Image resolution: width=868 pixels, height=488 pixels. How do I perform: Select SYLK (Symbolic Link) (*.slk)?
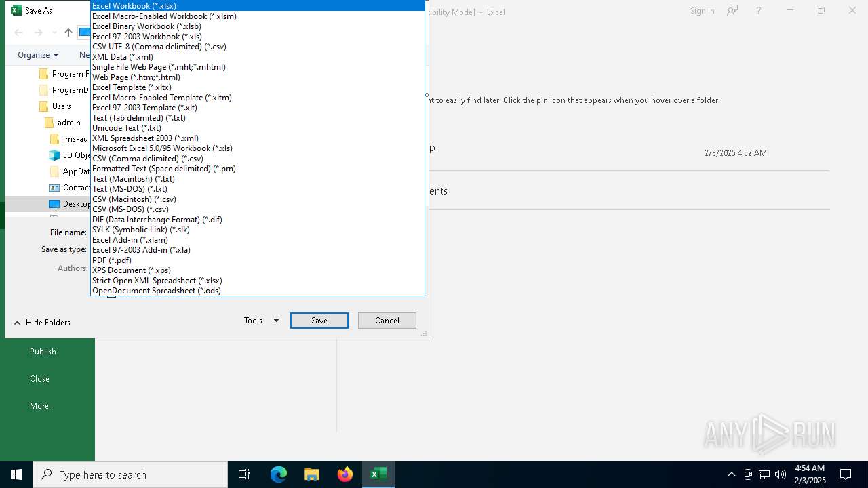click(x=258, y=230)
